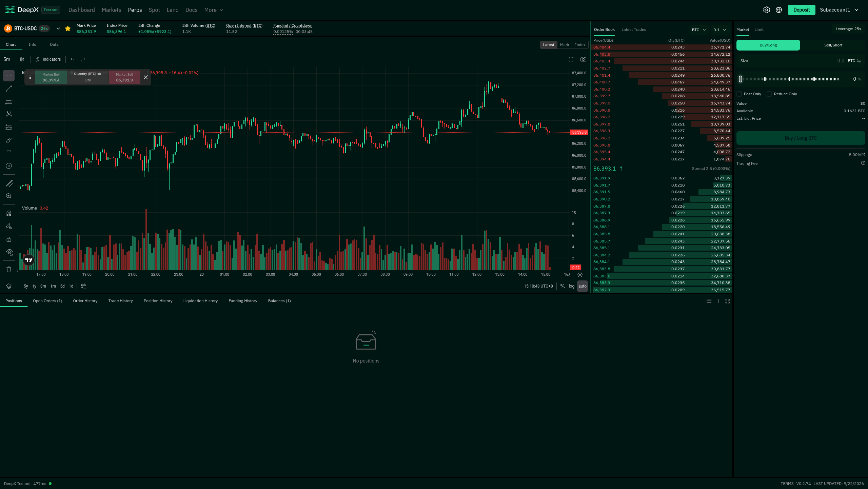Switch positions panel to list view
The image size is (868, 489).
click(x=709, y=301)
